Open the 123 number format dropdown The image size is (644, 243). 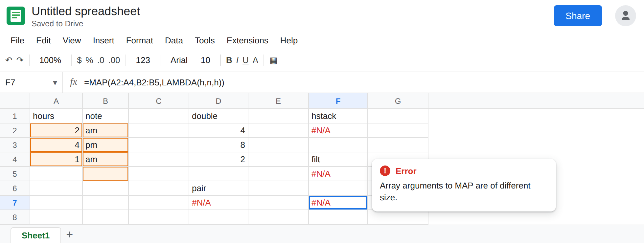point(143,60)
